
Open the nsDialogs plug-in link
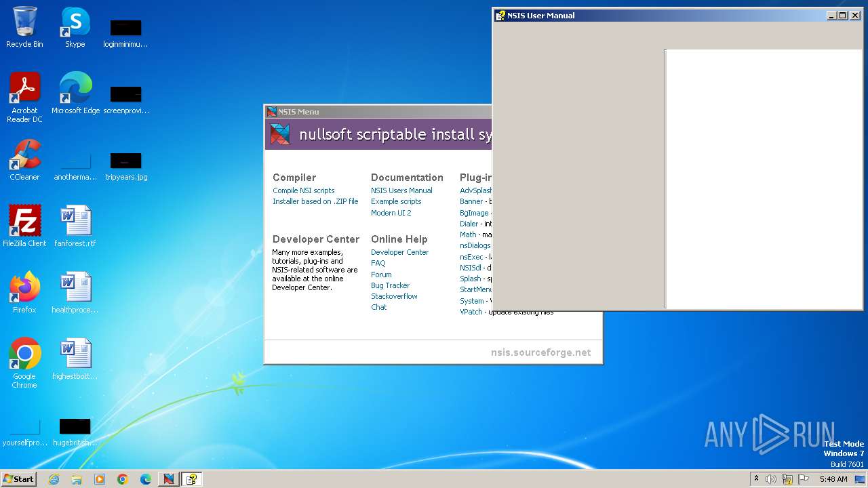click(x=475, y=245)
